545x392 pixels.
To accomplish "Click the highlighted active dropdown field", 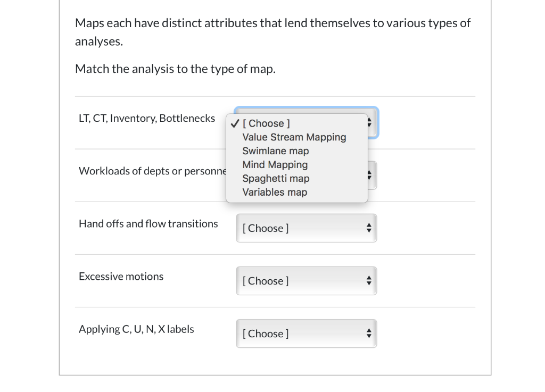I will click(306, 122).
